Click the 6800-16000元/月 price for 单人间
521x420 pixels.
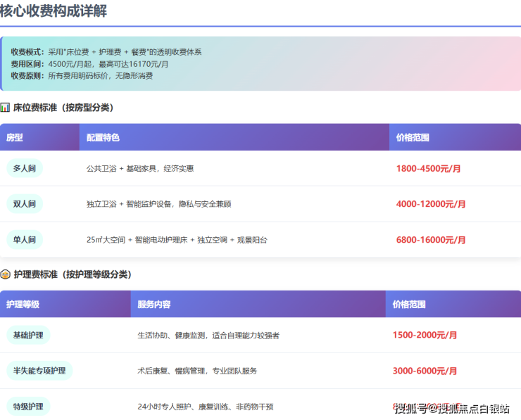click(x=431, y=240)
